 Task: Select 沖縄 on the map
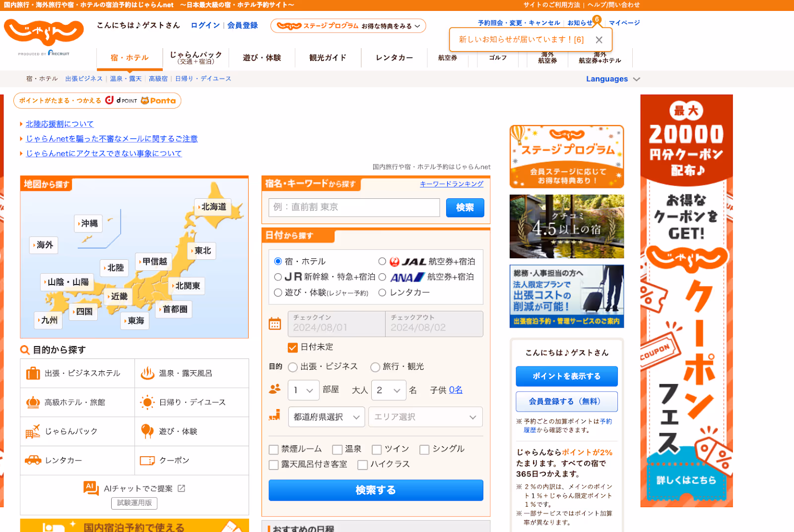coord(88,224)
